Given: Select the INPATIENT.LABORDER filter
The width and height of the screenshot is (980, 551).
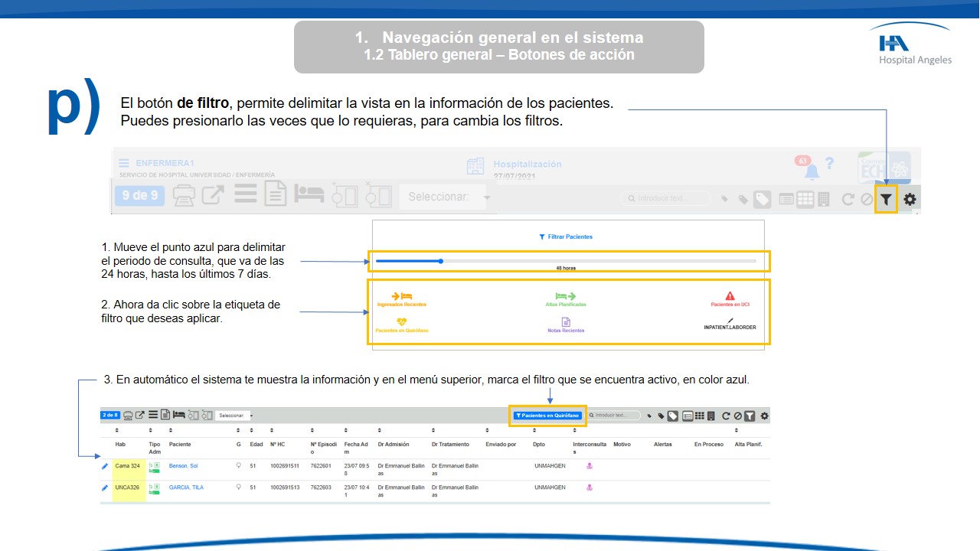Looking at the screenshot, I should 730,324.
